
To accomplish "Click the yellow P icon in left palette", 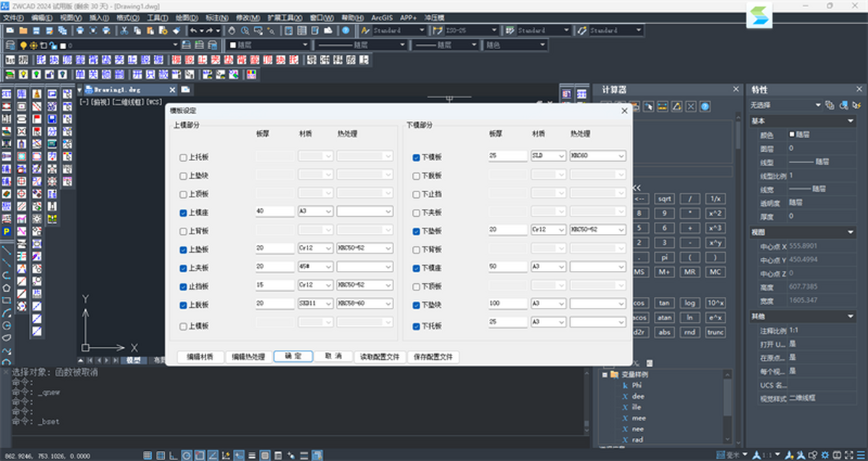I will click(7, 231).
